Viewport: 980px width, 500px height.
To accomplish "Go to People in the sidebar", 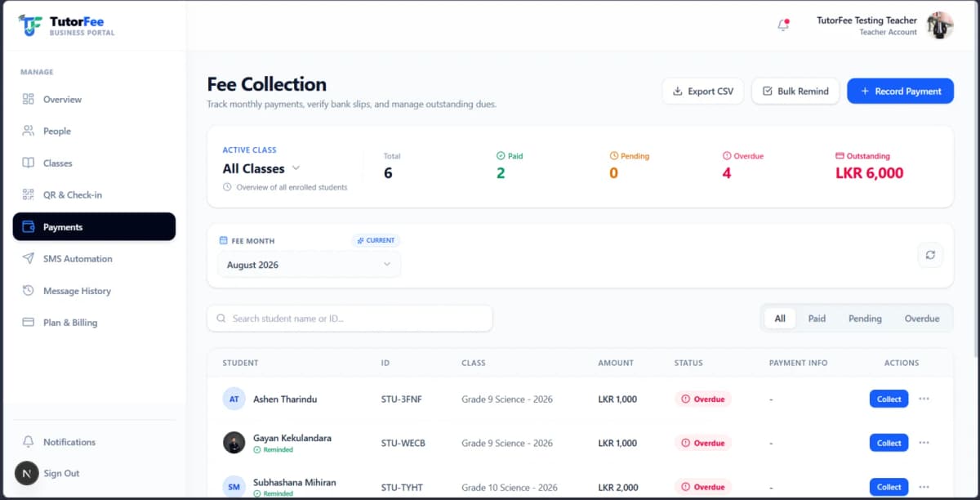I will 94,132.
